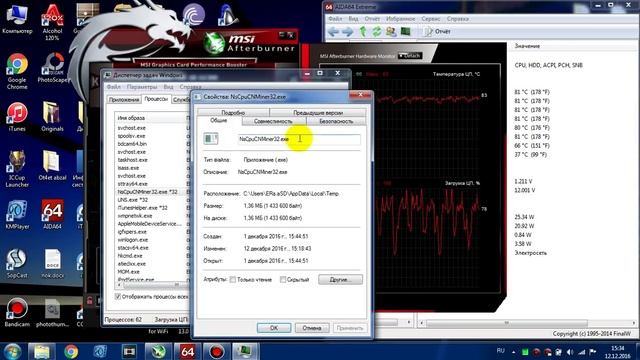Screen dimensions: 640x360
Task: Switch to the Совместимость tab
Action: 273,121
